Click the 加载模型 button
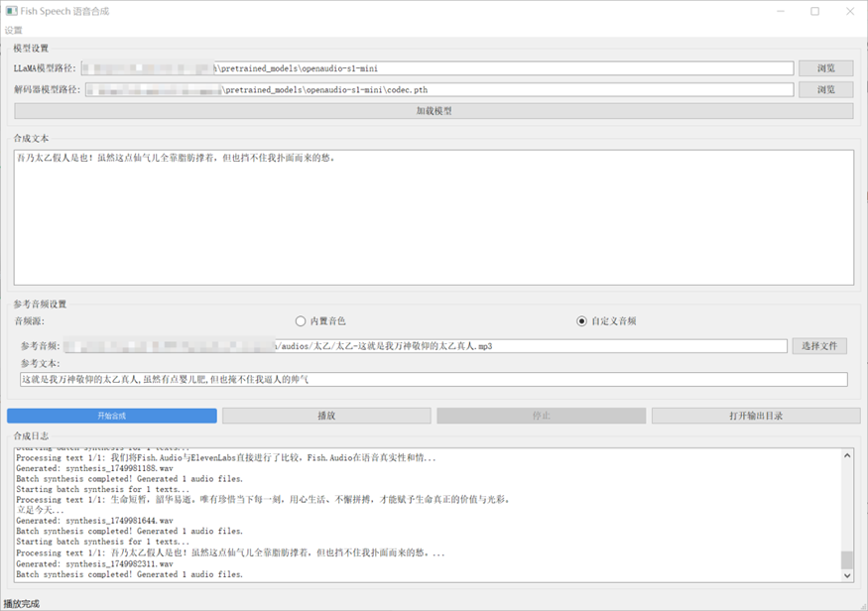This screenshot has height=611, width=868. [434, 111]
